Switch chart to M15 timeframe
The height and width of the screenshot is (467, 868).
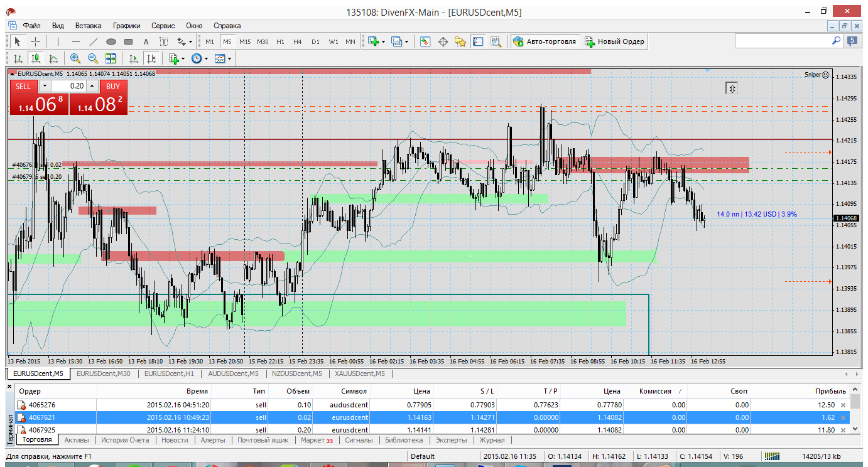click(245, 41)
